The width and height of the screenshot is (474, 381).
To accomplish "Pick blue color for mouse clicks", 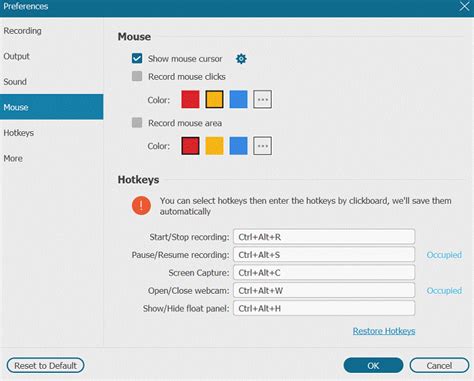I will 239,99.
